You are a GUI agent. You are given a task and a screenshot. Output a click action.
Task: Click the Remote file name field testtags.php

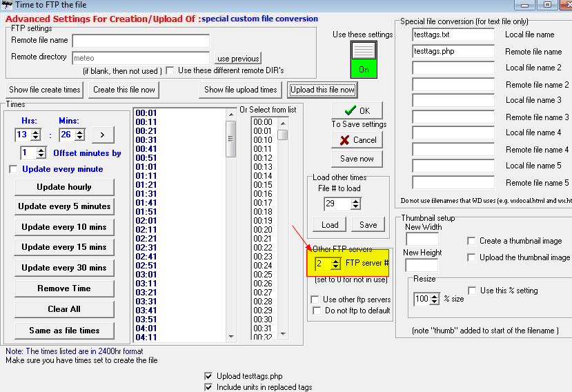[x=453, y=52]
